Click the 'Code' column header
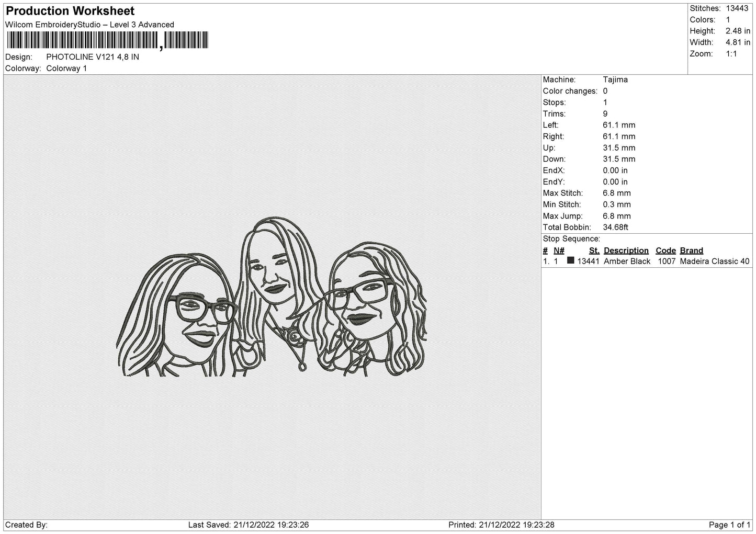The width and height of the screenshot is (756, 534). pyautogui.click(x=666, y=251)
